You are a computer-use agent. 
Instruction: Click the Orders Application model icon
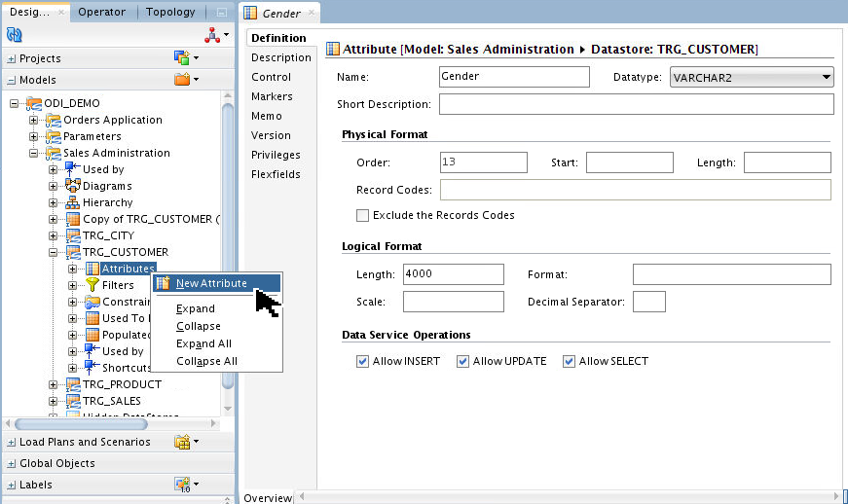(53, 120)
